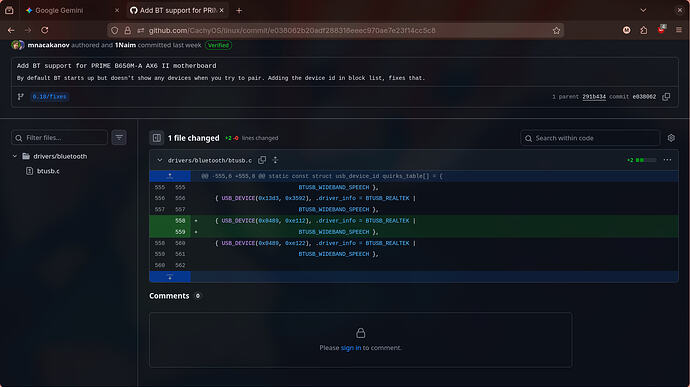Open parent commit 291b434
690x387 pixels.
pos(594,96)
